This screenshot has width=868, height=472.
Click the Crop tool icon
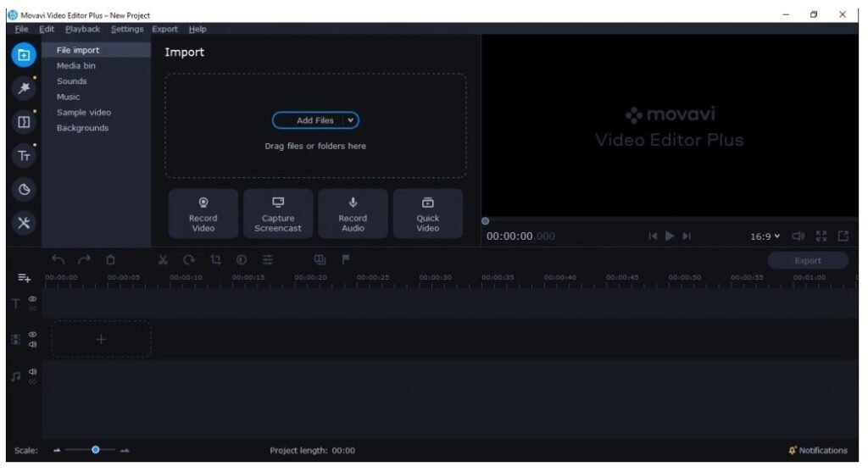(x=215, y=260)
